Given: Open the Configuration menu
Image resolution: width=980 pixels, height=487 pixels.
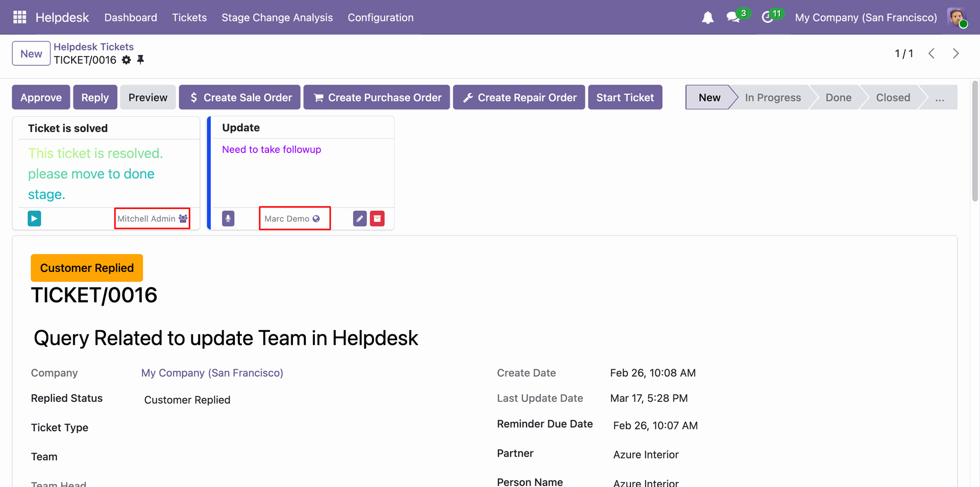Looking at the screenshot, I should pyautogui.click(x=380, y=17).
